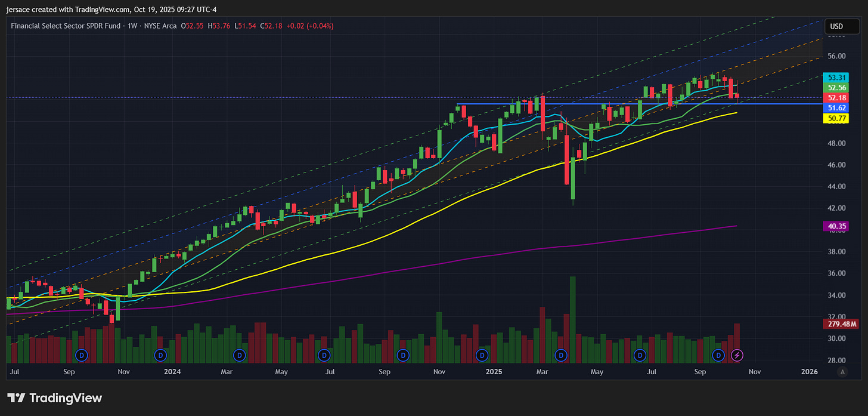The image size is (868, 416).
Task: Click the 48.00 price axis label
Action: [837, 143]
